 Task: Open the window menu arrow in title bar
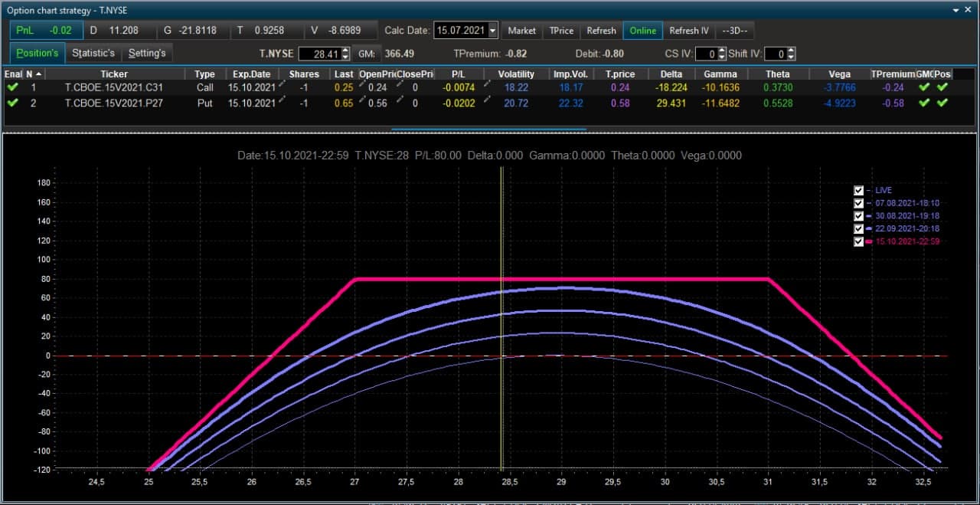[956, 10]
